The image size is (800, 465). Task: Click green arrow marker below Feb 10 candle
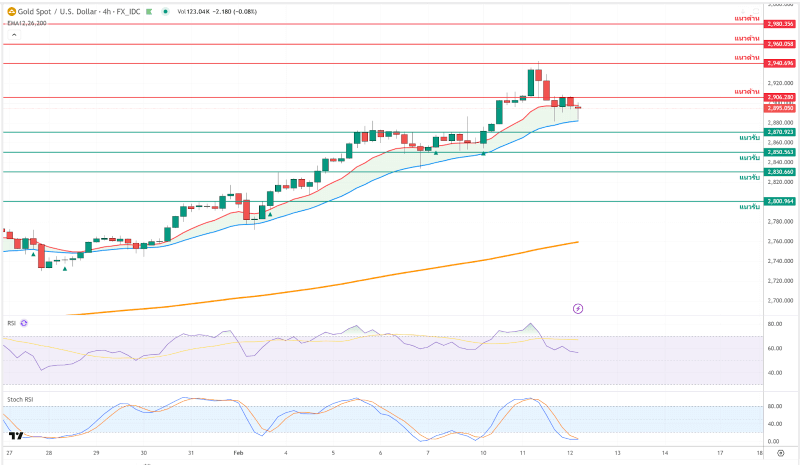point(484,153)
